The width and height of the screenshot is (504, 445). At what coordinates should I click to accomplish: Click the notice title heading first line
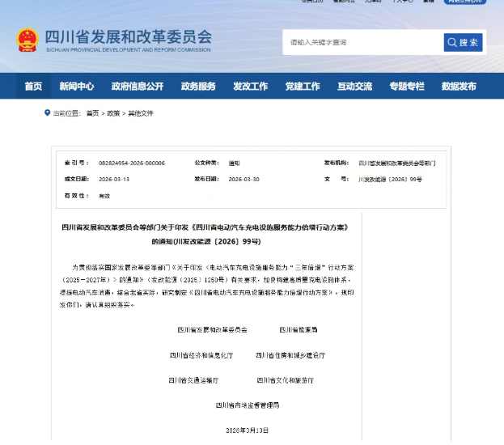point(205,227)
